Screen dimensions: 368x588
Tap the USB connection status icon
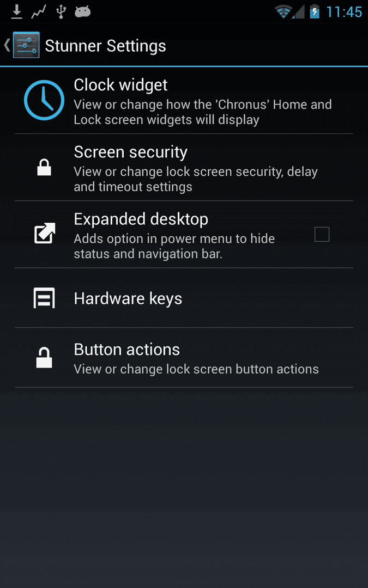pyautogui.click(x=61, y=11)
